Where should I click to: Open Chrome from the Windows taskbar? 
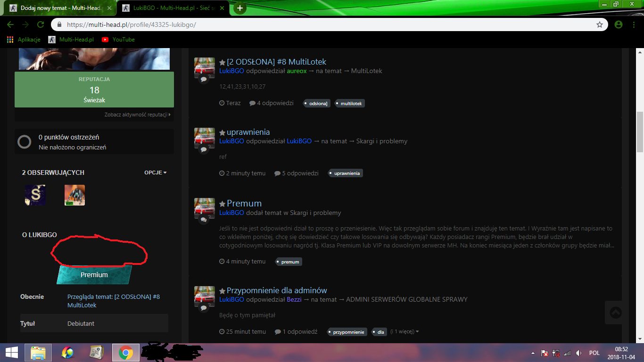pos(125,353)
